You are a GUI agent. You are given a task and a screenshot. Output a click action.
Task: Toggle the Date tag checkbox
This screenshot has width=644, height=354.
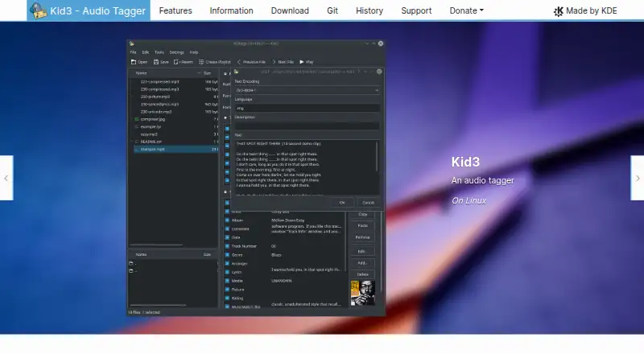pos(227,237)
